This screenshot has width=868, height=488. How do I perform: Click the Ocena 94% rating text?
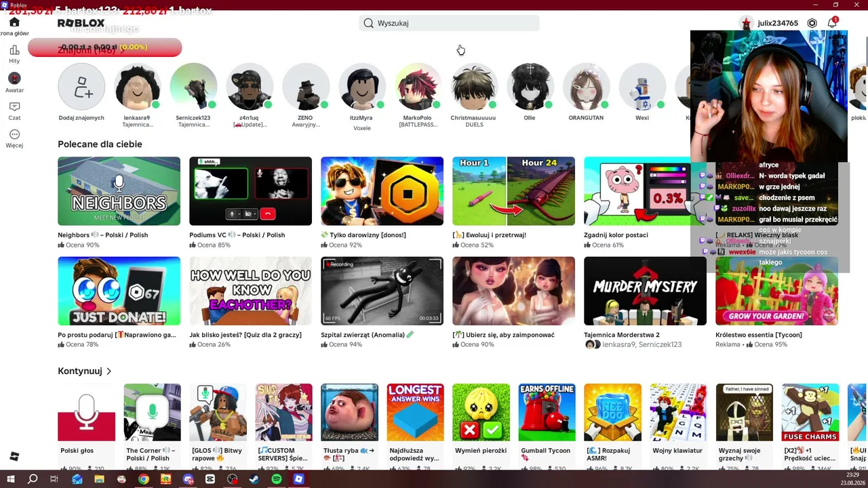[x=350, y=345]
